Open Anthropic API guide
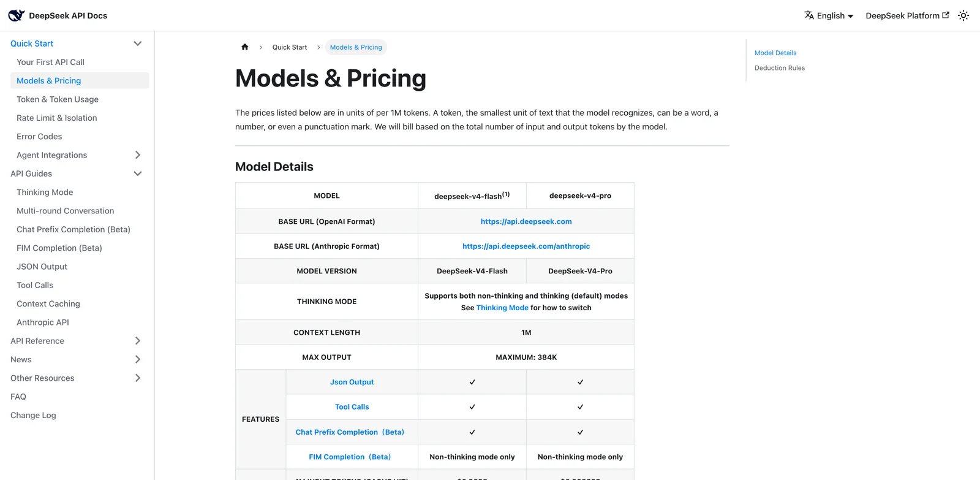 tap(43, 322)
